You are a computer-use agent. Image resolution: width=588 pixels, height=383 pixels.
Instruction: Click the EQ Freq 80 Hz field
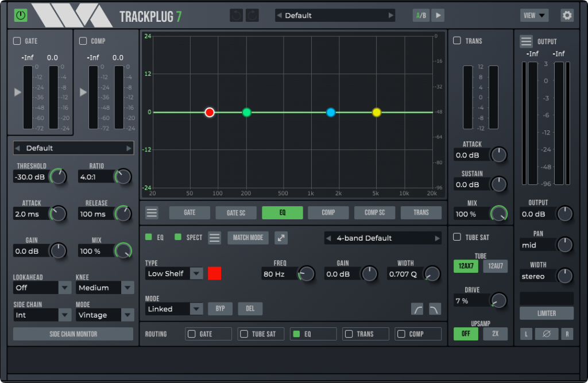pos(280,274)
